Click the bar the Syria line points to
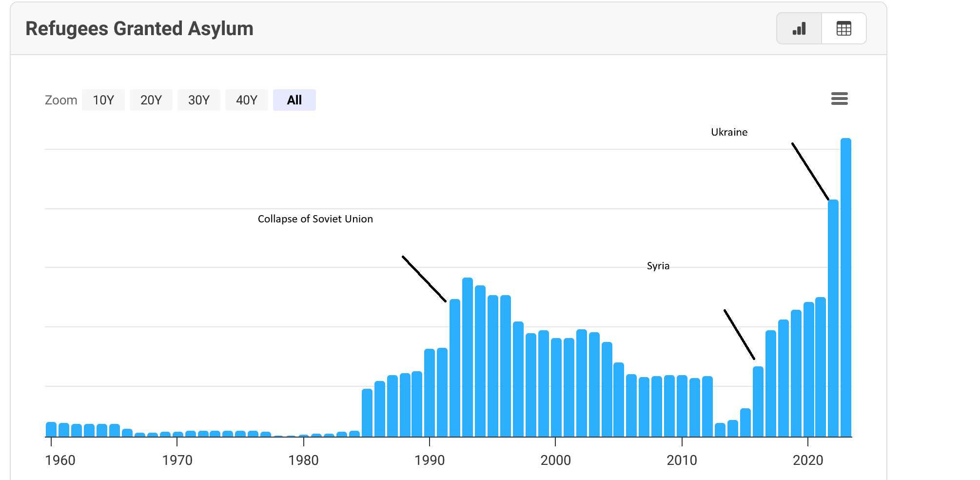980x480 pixels. click(x=758, y=401)
